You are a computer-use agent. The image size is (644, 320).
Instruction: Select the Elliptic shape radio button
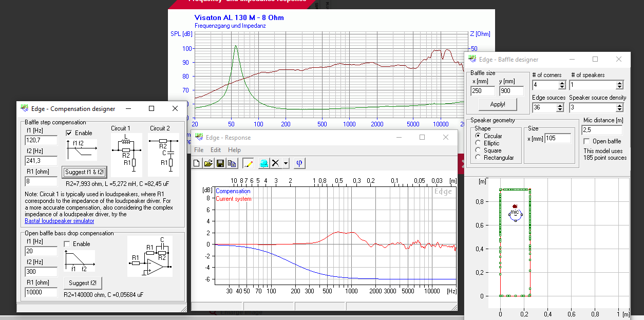[x=479, y=143]
